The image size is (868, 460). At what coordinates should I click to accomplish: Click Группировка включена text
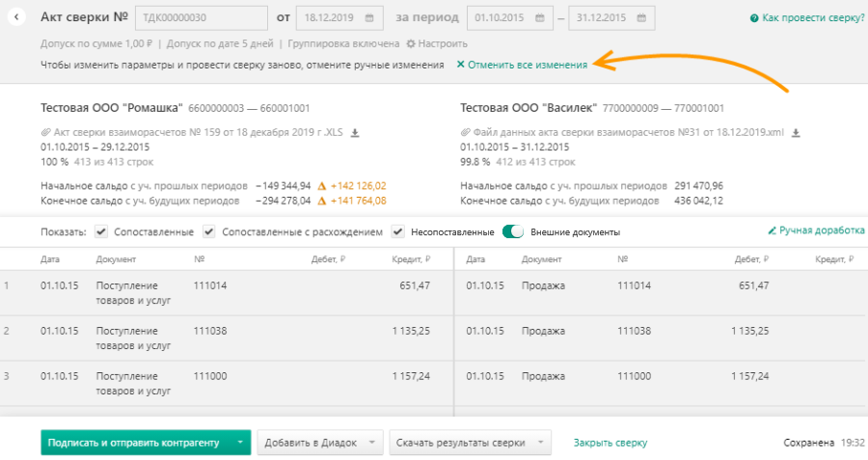pos(343,43)
